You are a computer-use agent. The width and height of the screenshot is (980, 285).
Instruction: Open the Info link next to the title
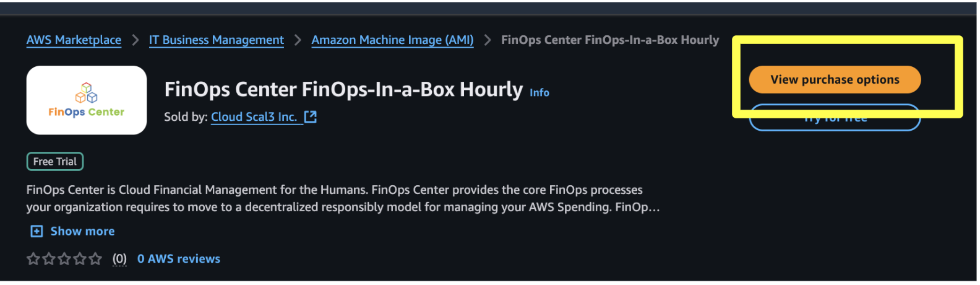(539, 93)
